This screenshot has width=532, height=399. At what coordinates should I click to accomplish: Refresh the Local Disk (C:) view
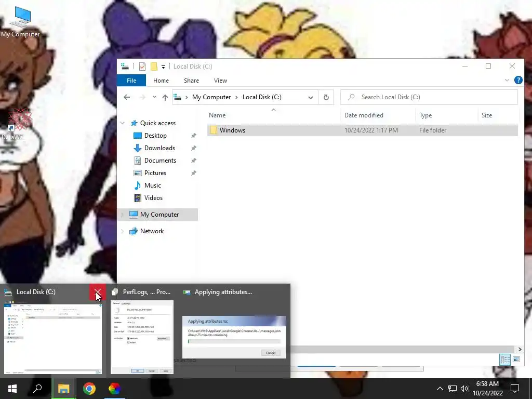pos(326,97)
